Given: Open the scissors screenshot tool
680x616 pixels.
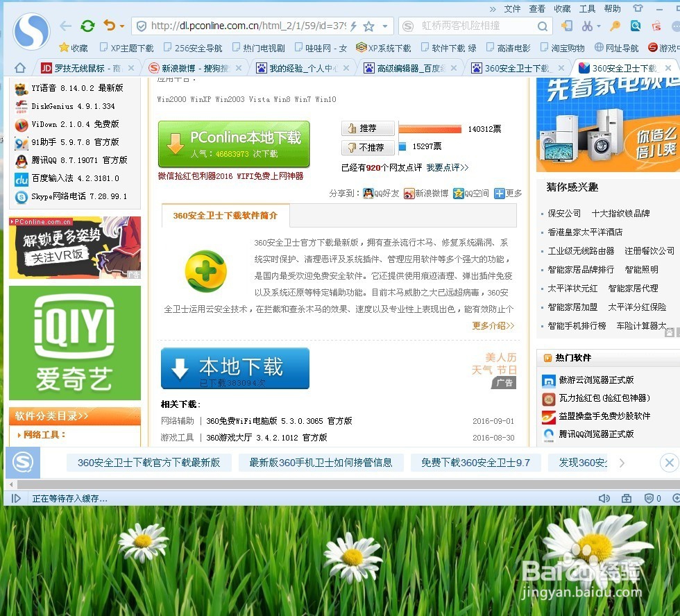Looking at the screenshot, I should click(x=587, y=26).
